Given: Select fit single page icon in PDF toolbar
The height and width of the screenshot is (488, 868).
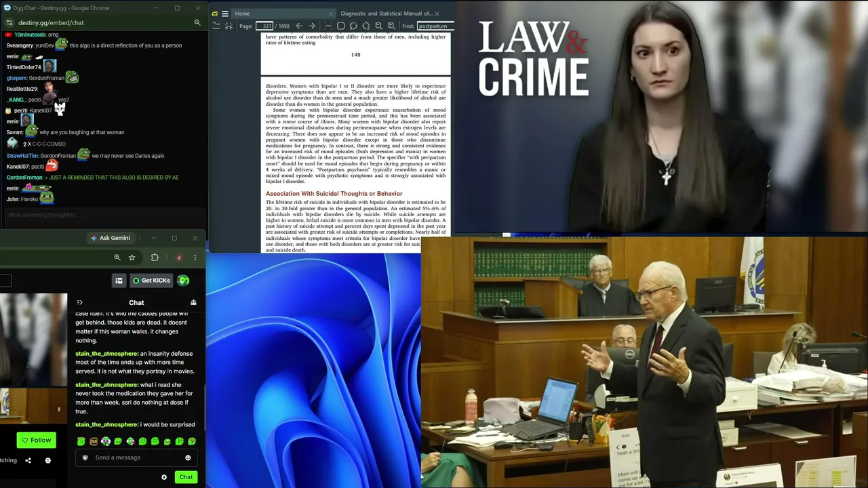Looking at the screenshot, I should tap(341, 26).
